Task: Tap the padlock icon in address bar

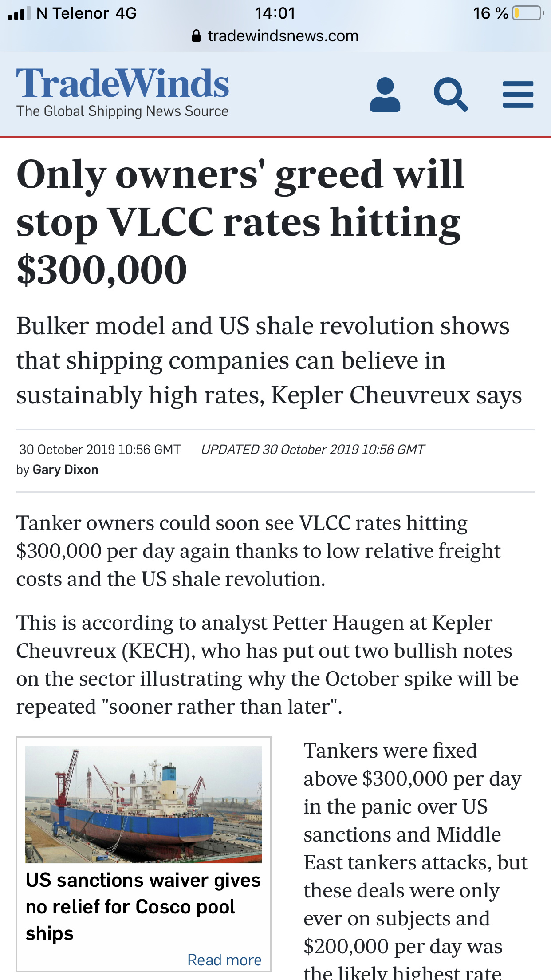Action: 196,36
